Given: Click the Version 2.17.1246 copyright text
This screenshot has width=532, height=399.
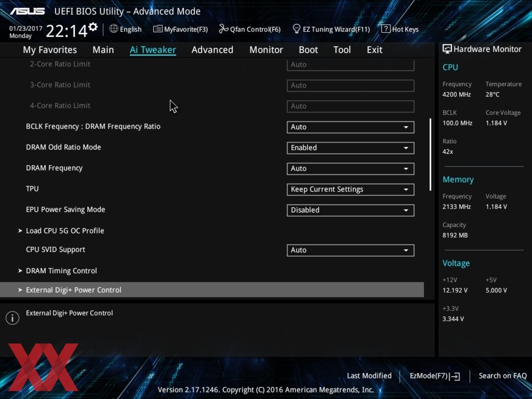Looking at the screenshot, I should [x=266, y=390].
